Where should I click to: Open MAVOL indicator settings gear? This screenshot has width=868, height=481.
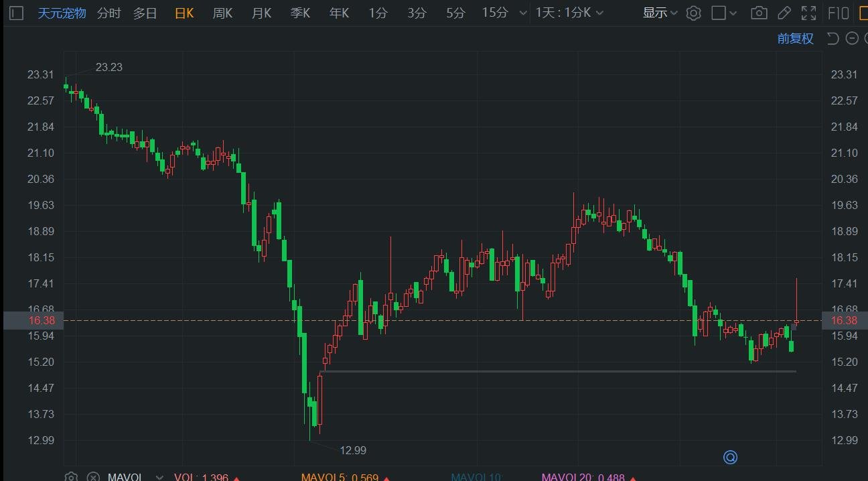[71, 477]
